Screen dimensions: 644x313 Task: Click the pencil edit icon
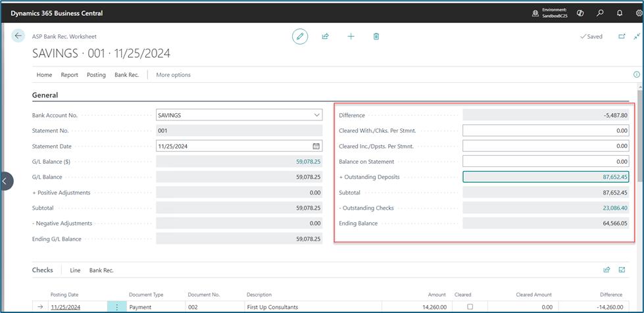(x=300, y=36)
